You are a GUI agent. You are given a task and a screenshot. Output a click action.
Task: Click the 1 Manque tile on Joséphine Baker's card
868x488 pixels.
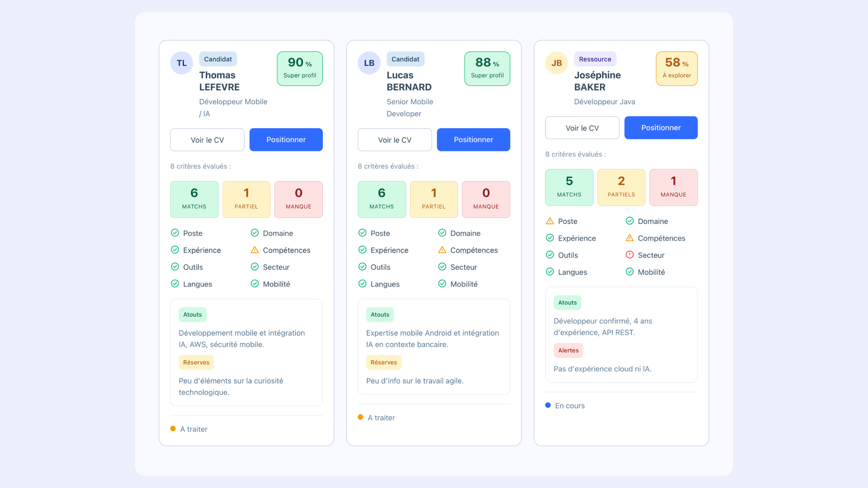click(673, 187)
